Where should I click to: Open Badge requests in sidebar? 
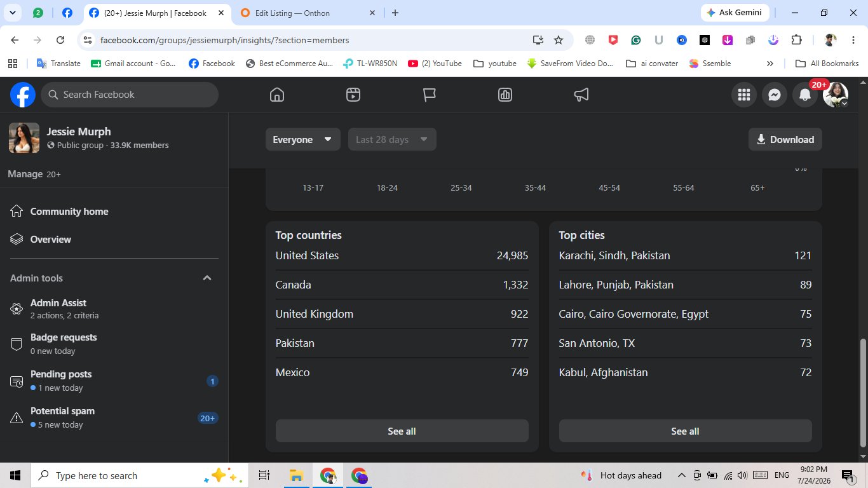pyautogui.click(x=114, y=344)
